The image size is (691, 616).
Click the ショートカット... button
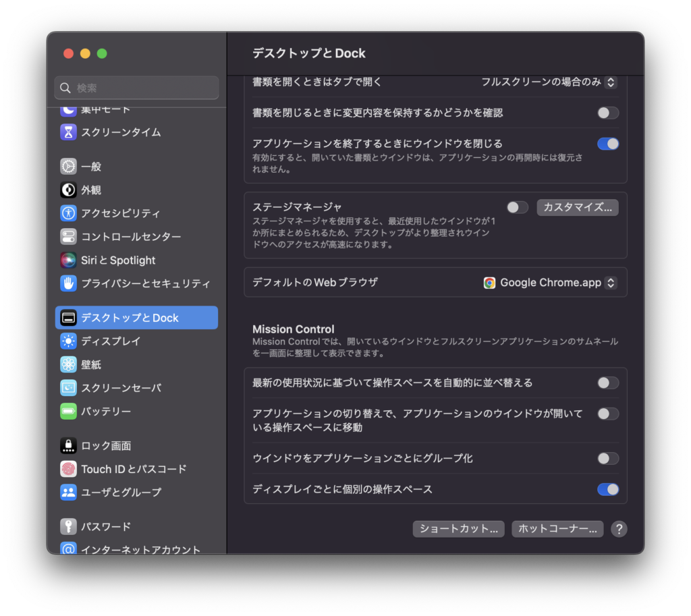[x=458, y=529]
